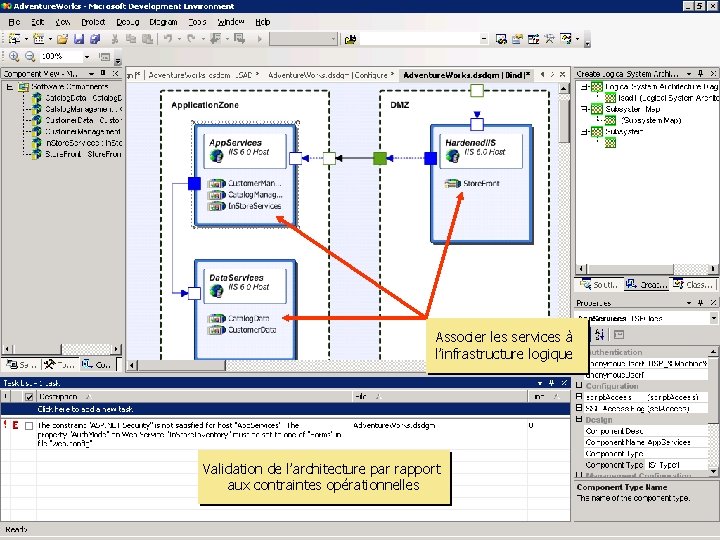Click the diagram vertical scrollbar thumb
Screen dimensions: 720x540
click(x=564, y=120)
